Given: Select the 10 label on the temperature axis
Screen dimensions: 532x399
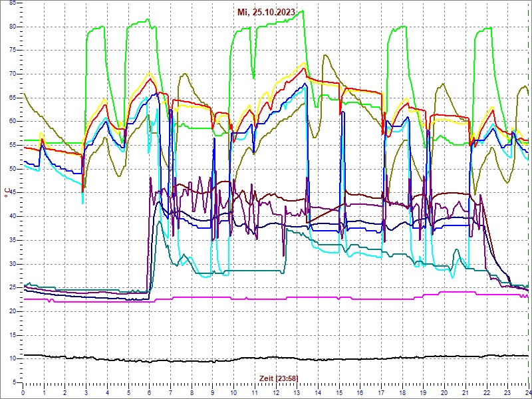Looking at the screenshot, I should pos(13,359).
